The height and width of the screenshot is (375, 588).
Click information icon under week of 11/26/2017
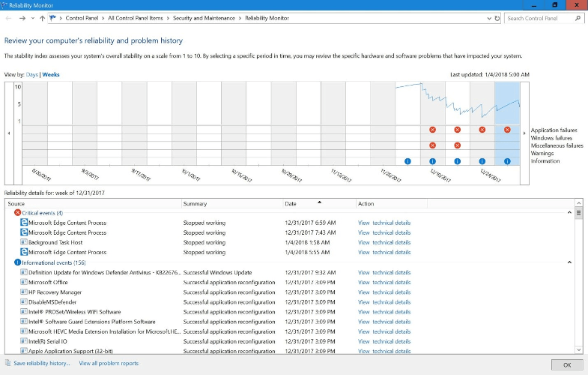click(x=407, y=161)
